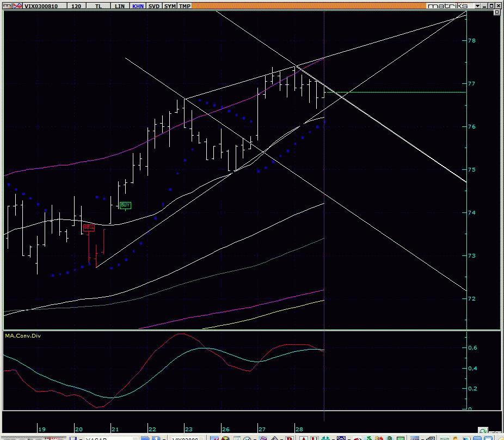The height and width of the screenshot is (440, 504).
Task: Click the matriks logo in title bar
Action: (x=448, y=6)
